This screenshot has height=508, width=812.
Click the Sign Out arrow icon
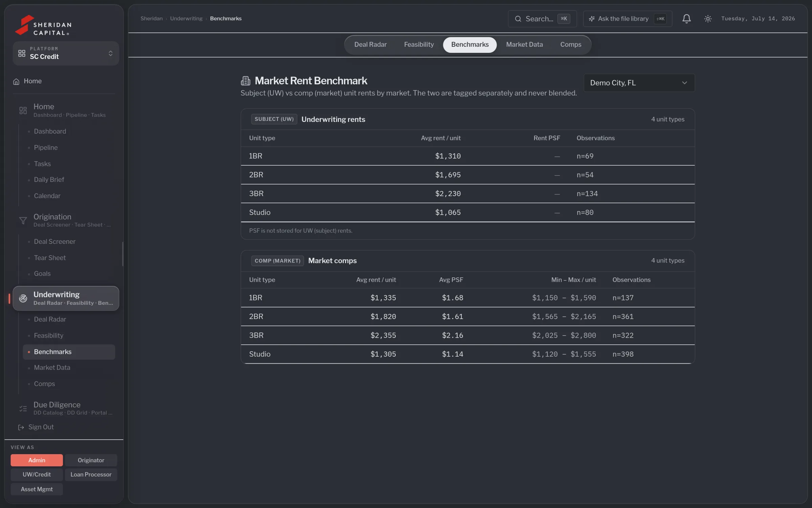pos(21,427)
